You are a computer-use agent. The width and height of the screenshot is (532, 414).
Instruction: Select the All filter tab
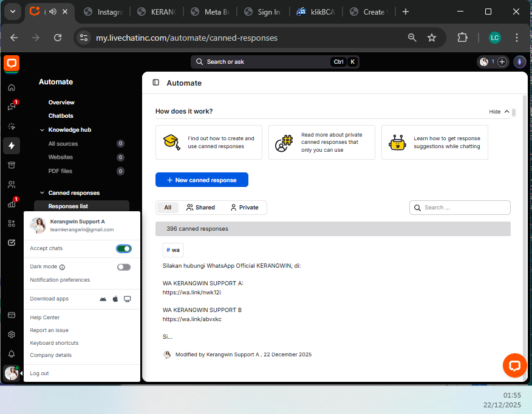tap(168, 208)
